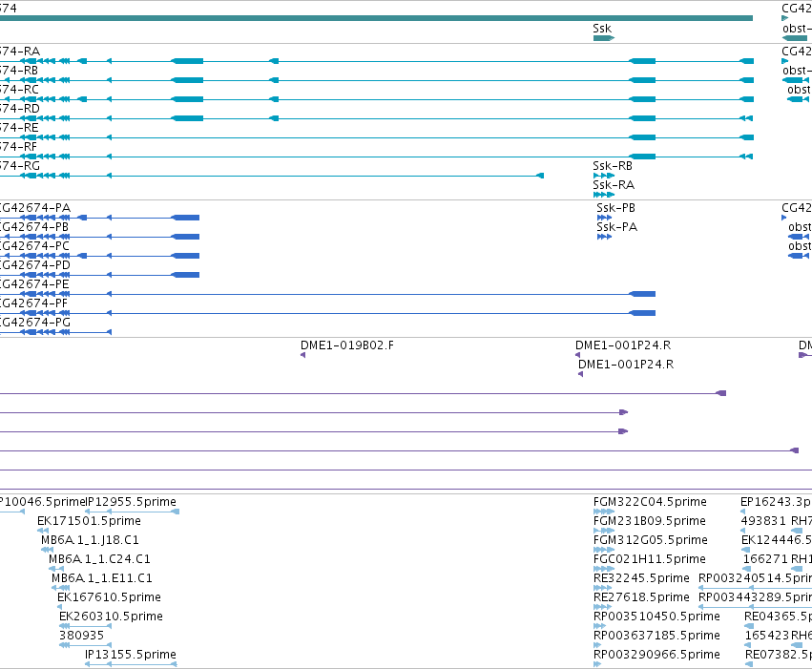Select the RP003290966.5prime label
Screen dimensions: 812x669
click(656, 655)
